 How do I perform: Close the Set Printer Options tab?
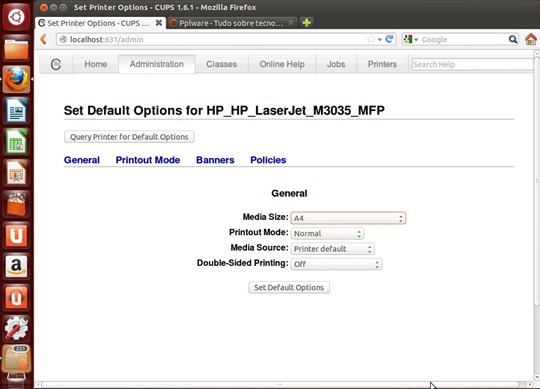(159, 23)
